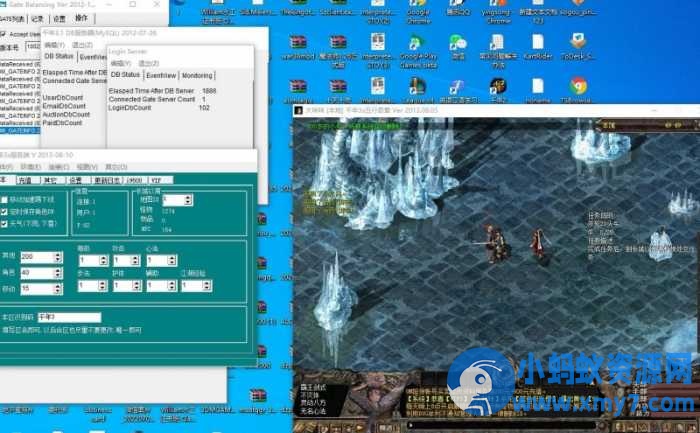Adjust the spinner showing value 40

coord(41,273)
